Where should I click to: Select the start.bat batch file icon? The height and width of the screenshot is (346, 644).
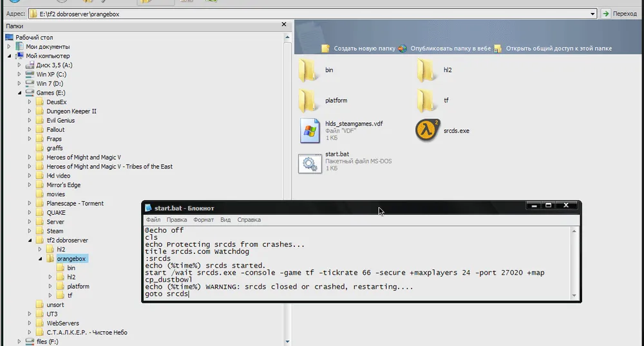(x=310, y=164)
